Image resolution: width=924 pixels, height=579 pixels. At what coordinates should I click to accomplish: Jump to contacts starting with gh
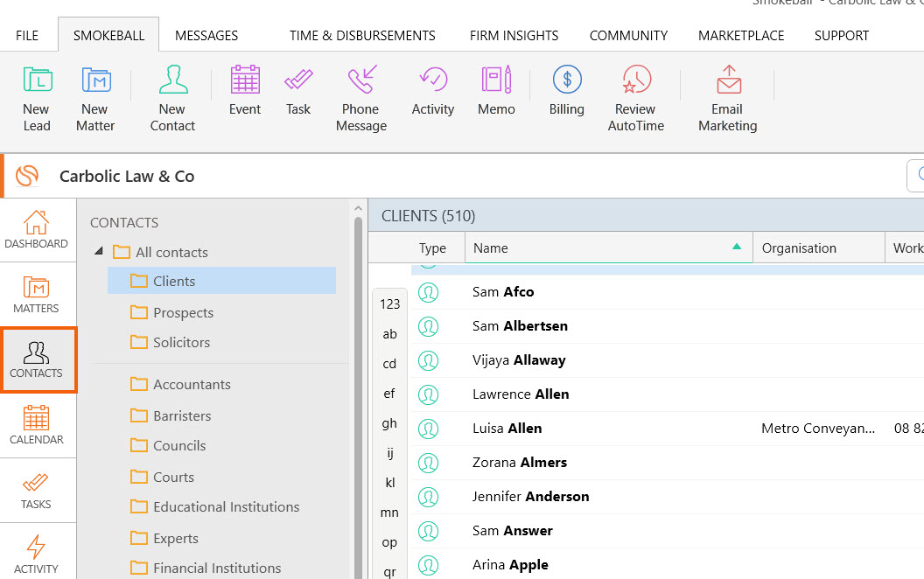click(x=389, y=423)
